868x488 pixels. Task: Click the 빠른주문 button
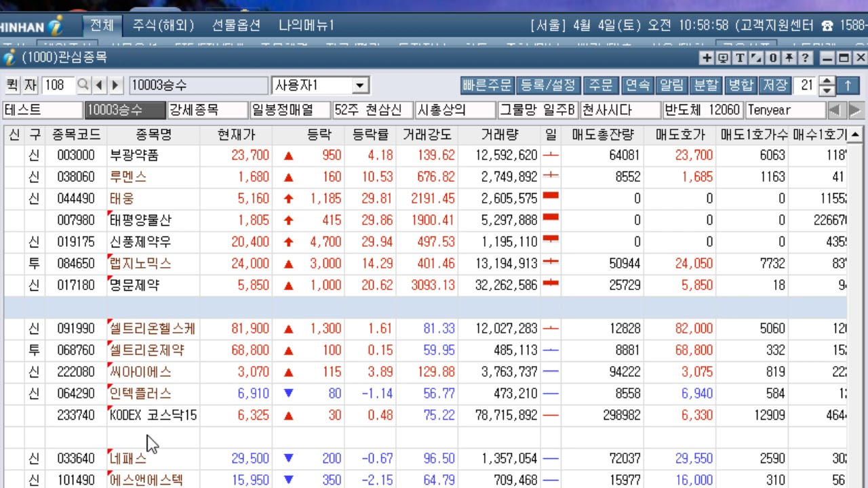pyautogui.click(x=487, y=85)
